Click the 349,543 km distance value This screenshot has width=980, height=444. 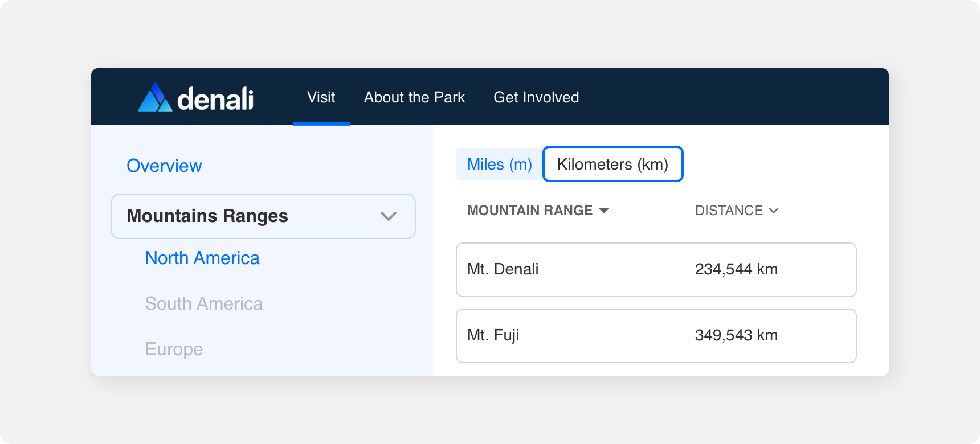736,335
